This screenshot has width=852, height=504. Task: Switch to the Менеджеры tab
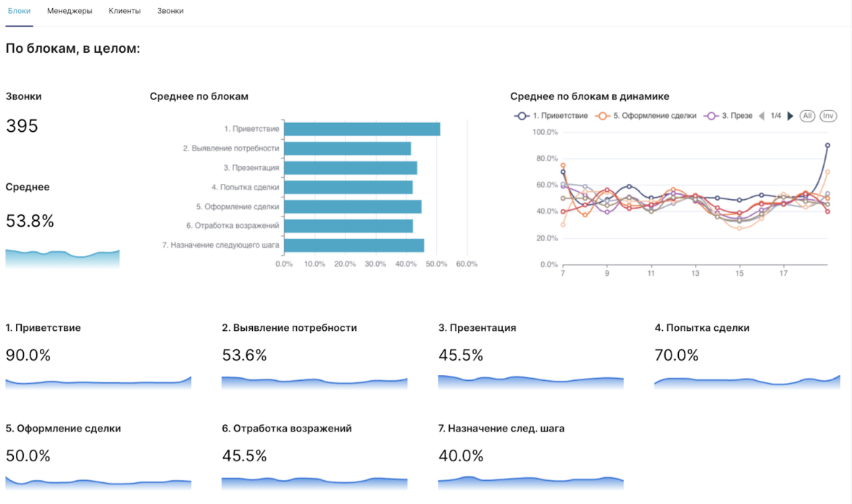(70, 11)
